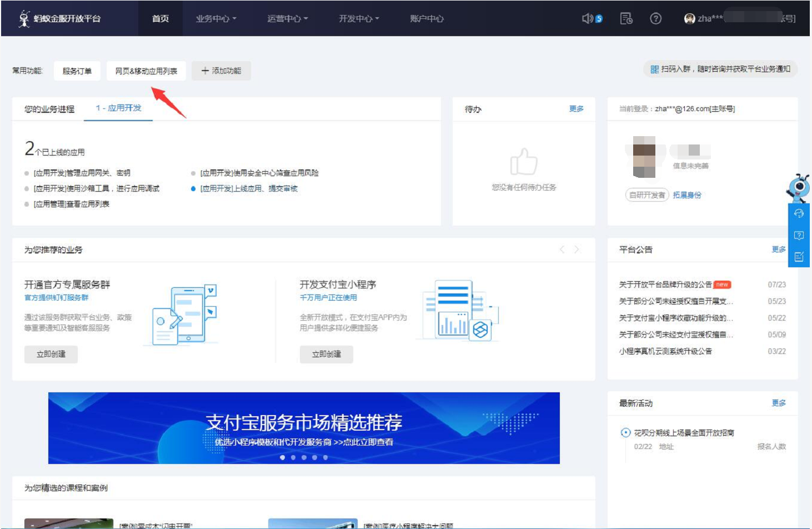Viewport: 812px width, 529px height.
Task: Select the last banner carousel dot
Action: (x=325, y=457)
